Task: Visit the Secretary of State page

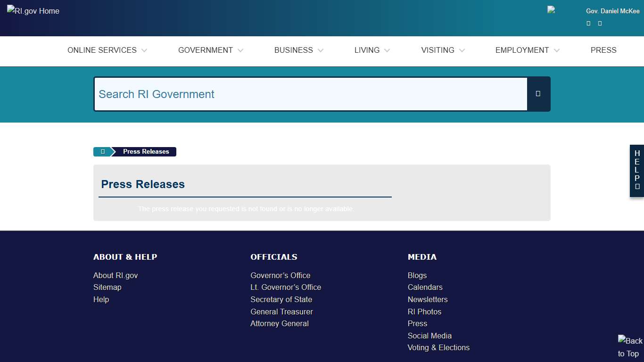Action: (x=281, y=299)
